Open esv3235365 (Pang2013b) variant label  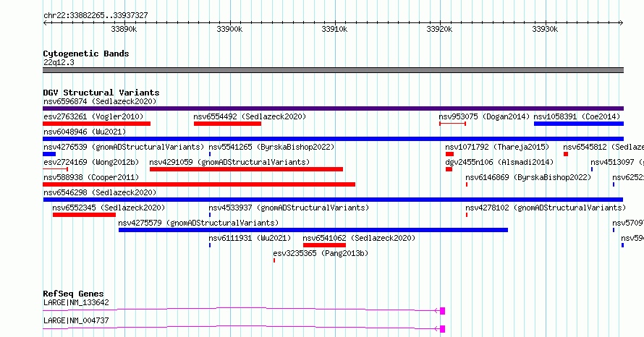tap(321, 253)
